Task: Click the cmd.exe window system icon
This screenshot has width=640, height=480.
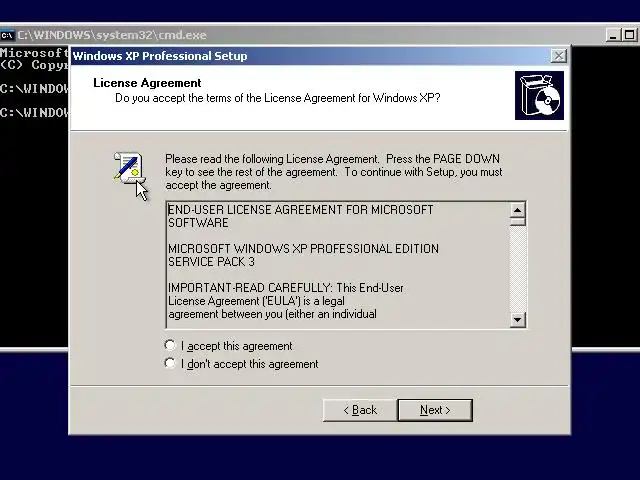Action: pyautogui.click(x=7, y=35)
